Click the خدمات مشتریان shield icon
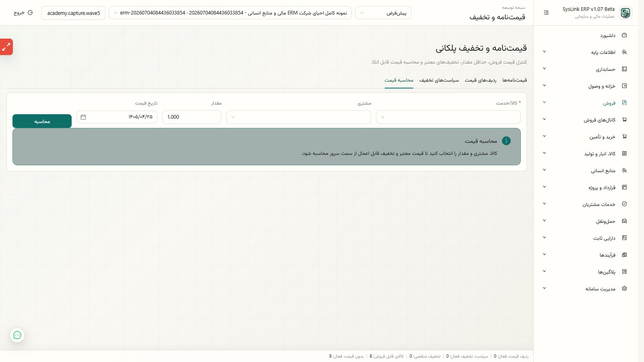This screenshot has width=644, height=362. tap(624, 204)
